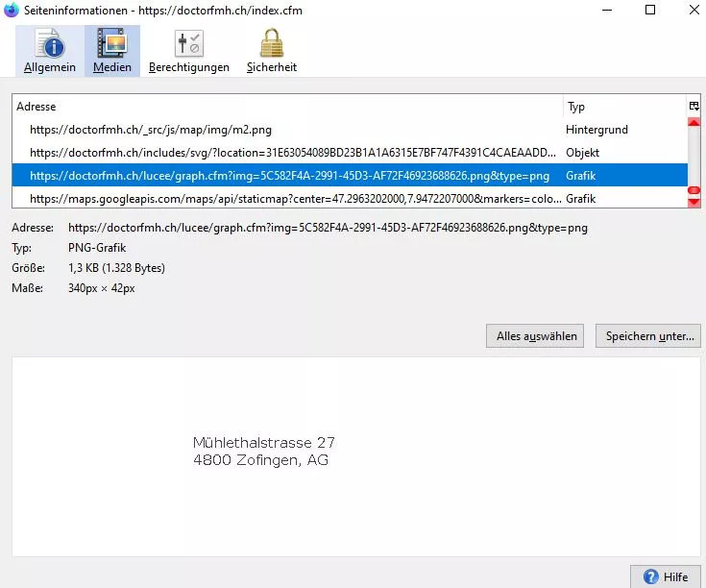Viewport: 706px width, 588px height.
Task: Click the Mühlethalstrasse 27 preview image
Action: (x=264, y=452)
